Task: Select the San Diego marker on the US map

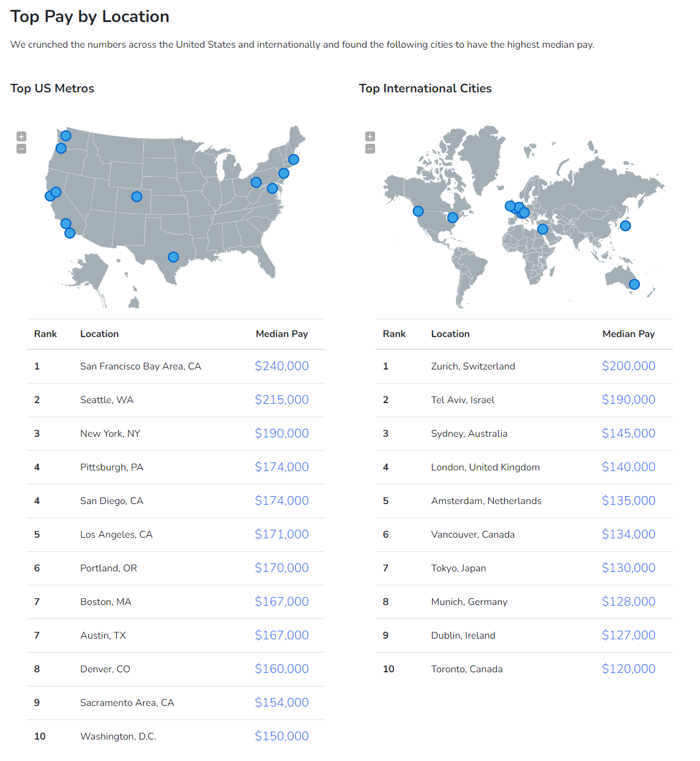Action: (x=70, y=233)
